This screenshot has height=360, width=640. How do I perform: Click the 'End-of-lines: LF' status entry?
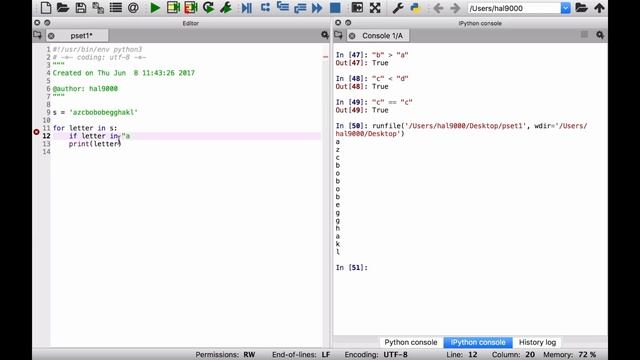point(301,354)
